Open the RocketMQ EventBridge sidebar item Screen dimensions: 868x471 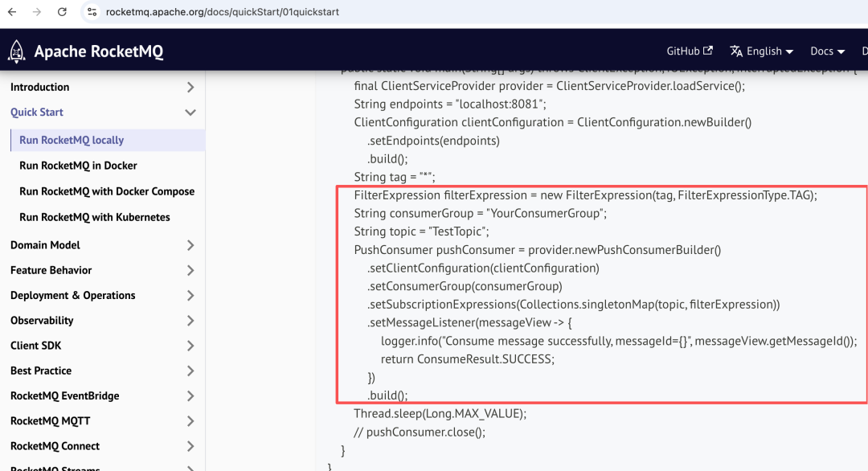click(65, 395)
